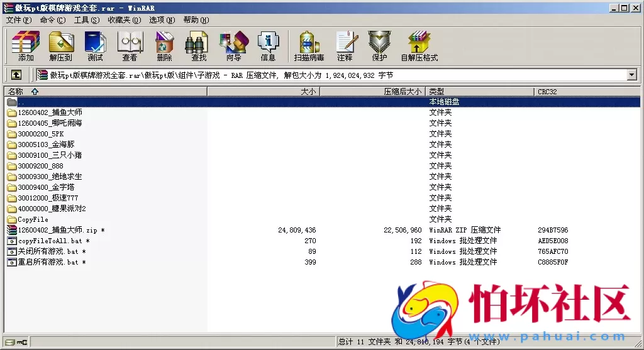Click the 30009200_888 folder icon
This screenshot has width=644, height=350.
point(12,166)
